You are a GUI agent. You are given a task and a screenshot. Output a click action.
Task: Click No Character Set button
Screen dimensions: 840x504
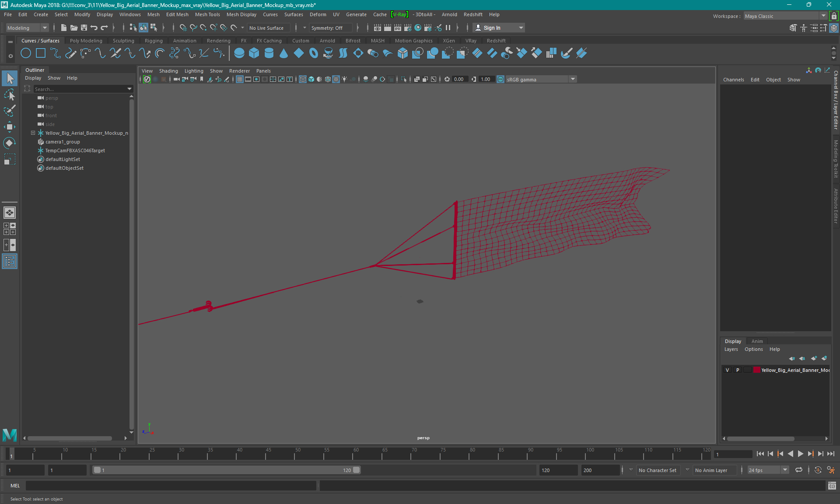click(657, 470)
